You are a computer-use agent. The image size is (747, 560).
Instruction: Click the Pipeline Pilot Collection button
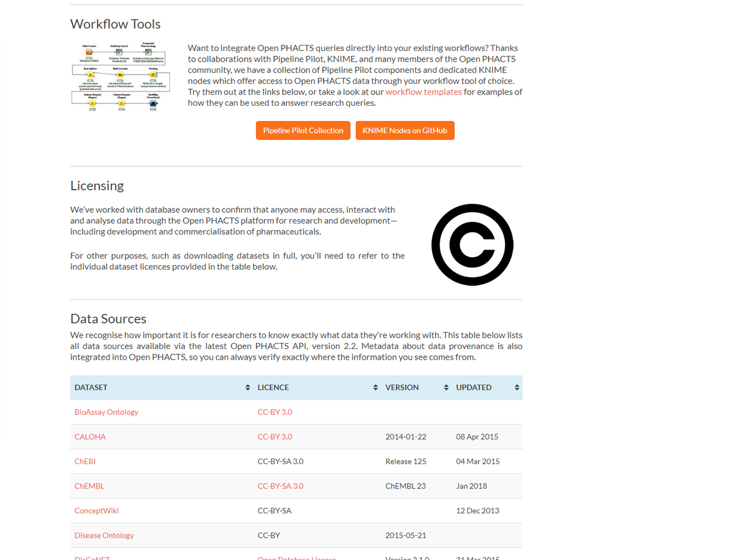303,131
